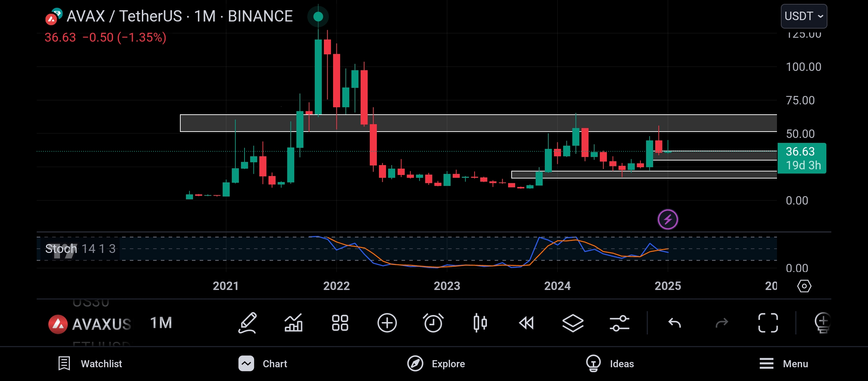Change the 1M timeframe selector
This screenshot has width=868, height=381.
click(x=161, y=323)
